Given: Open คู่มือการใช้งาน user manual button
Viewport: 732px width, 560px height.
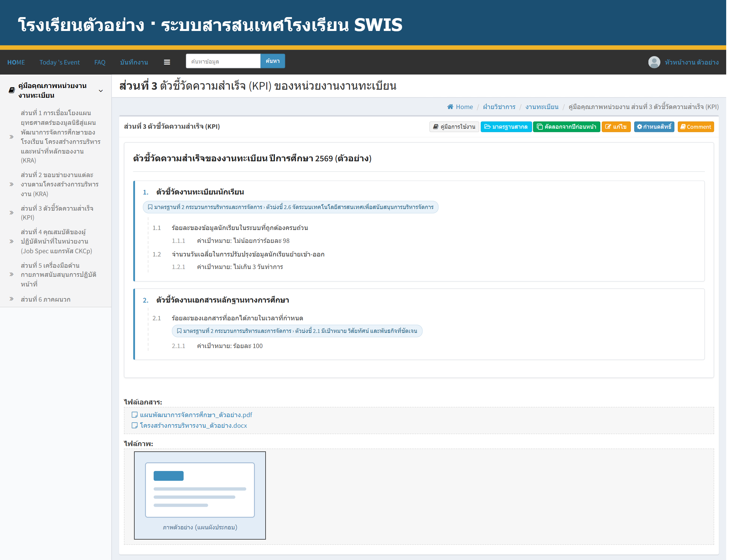Looking at the screenshot, I should pyautogui.click(x=454, y=127).
